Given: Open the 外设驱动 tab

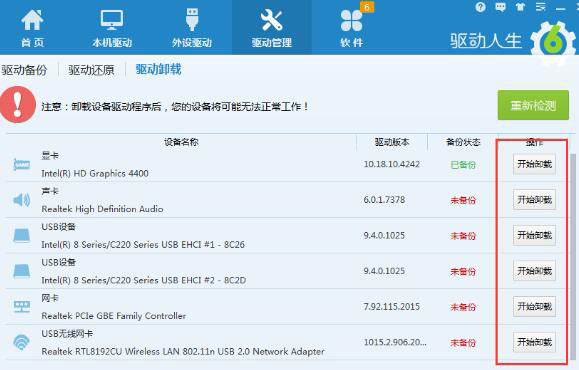Looking at the screenshot, I should (192, 28).
